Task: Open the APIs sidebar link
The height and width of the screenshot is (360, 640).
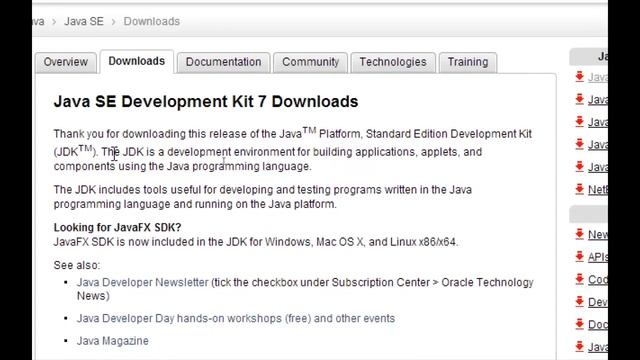Action: [598, 257]
